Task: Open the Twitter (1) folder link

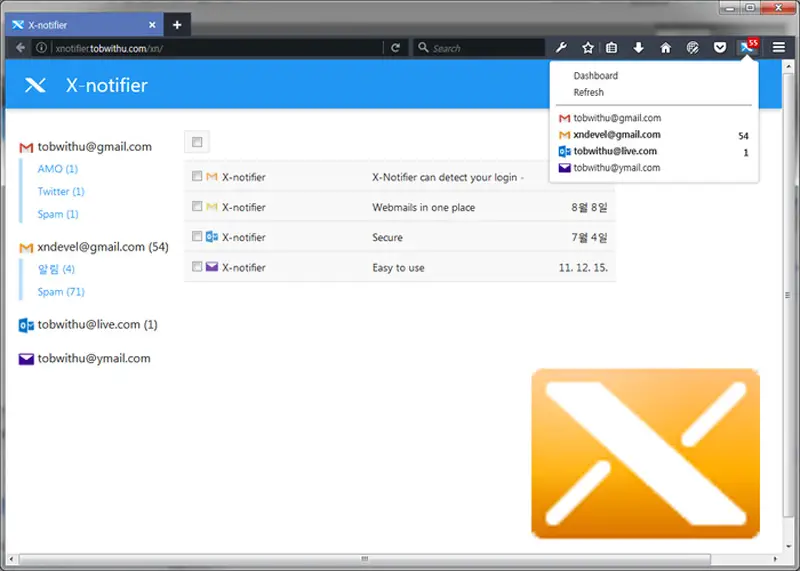Action: [61, 191]
